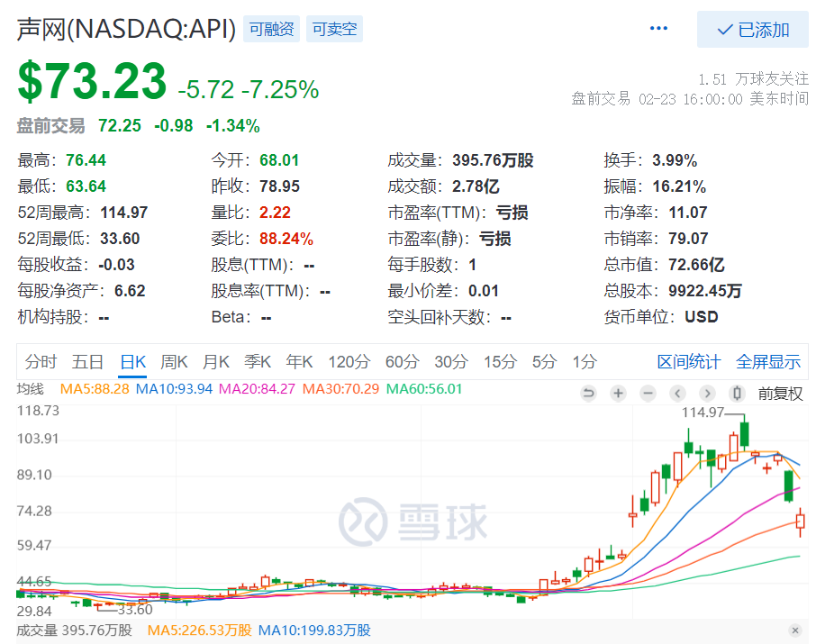Click the MA60:56.01 moving average label
Image resolution: width=816 pixels, height=644 pixels.
tap(424, 389)
